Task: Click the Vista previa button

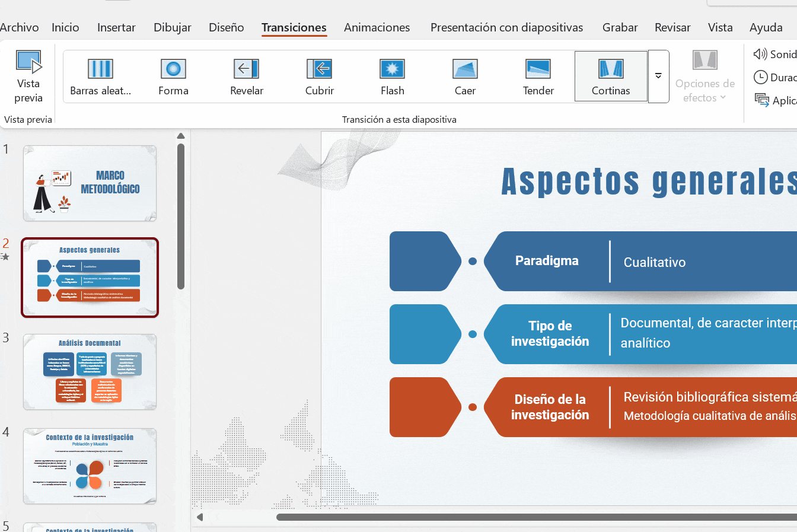Action: pyautogui.click(x=28, y=77)
